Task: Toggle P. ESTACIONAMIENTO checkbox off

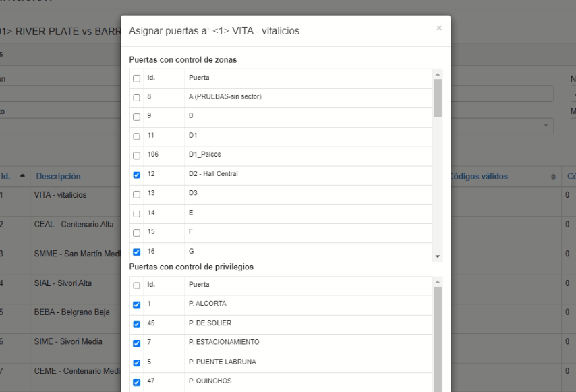Action: [x=137, y=343]
